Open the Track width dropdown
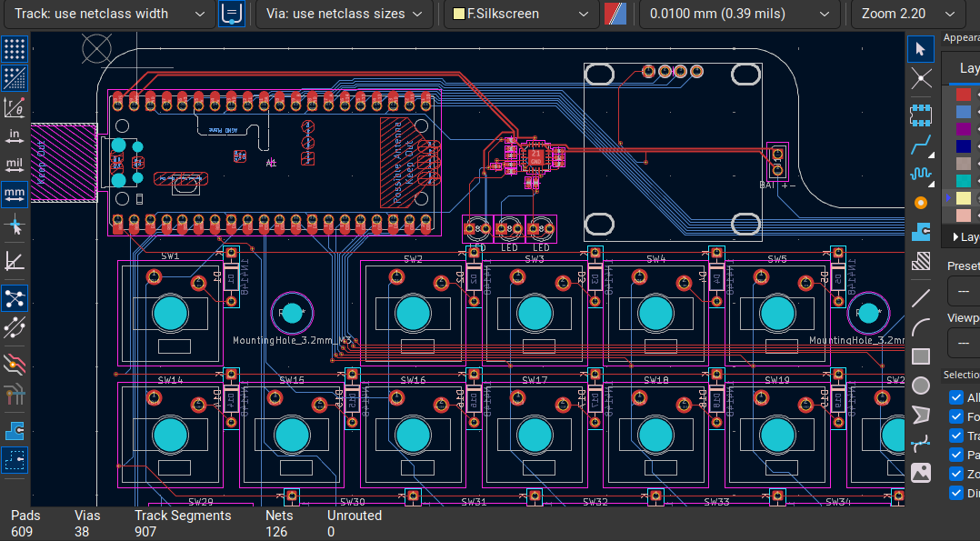 point(109,14)
